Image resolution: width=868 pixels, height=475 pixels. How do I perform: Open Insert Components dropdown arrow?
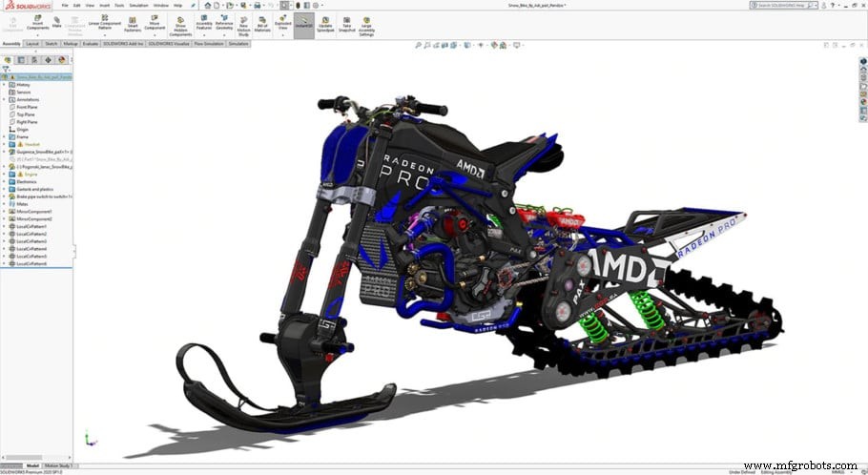pyautogui.click(x=37, y=34)
